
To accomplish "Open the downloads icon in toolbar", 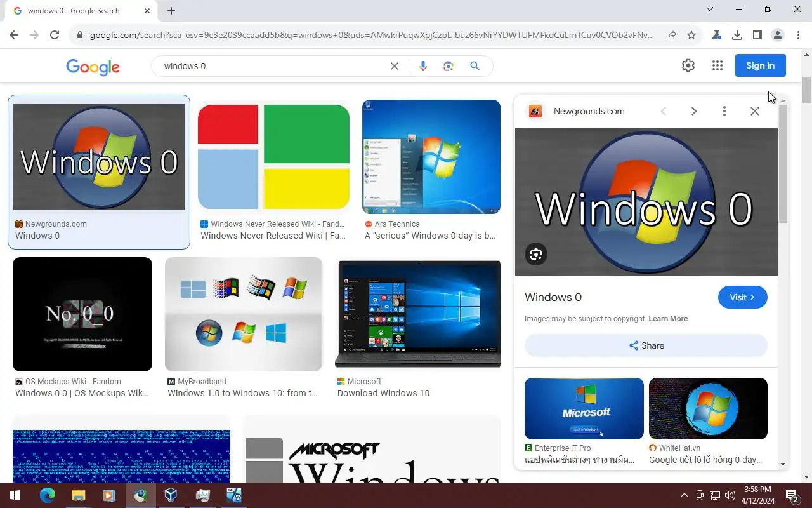I will (x=737, y=36).
